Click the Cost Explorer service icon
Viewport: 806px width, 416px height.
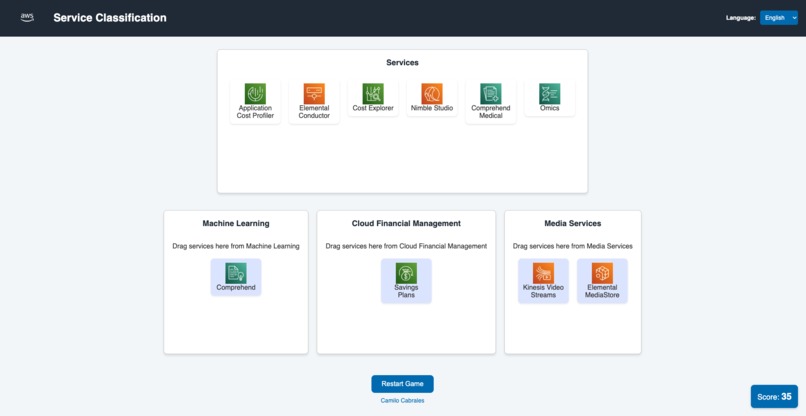click(373, 94)
